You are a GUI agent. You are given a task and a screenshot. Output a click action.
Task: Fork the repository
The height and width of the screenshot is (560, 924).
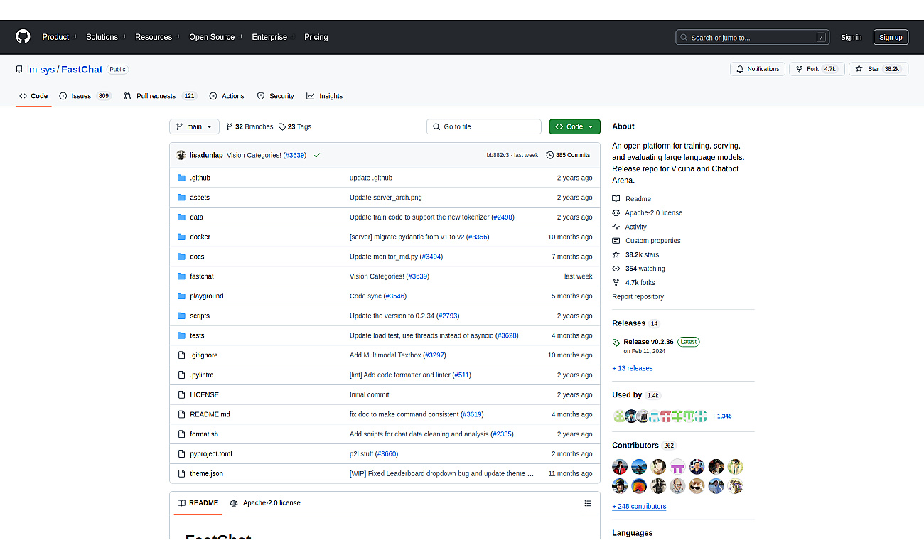pyautogui.click(x=817, y=69)
